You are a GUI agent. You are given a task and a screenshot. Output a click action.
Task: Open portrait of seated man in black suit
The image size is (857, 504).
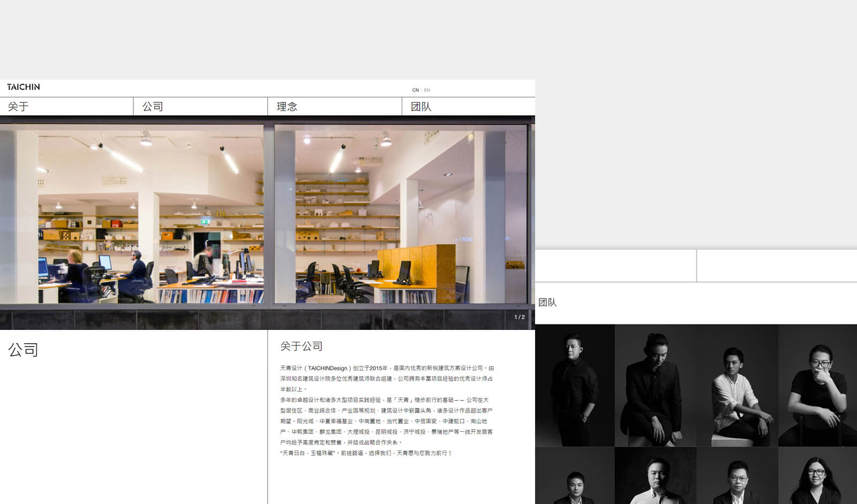tap(655, 385)
